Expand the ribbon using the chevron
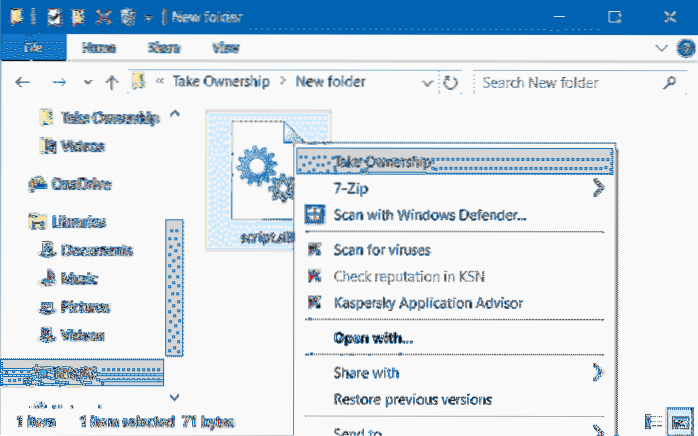Screen dimensions: 698x436 coord(660,47)
